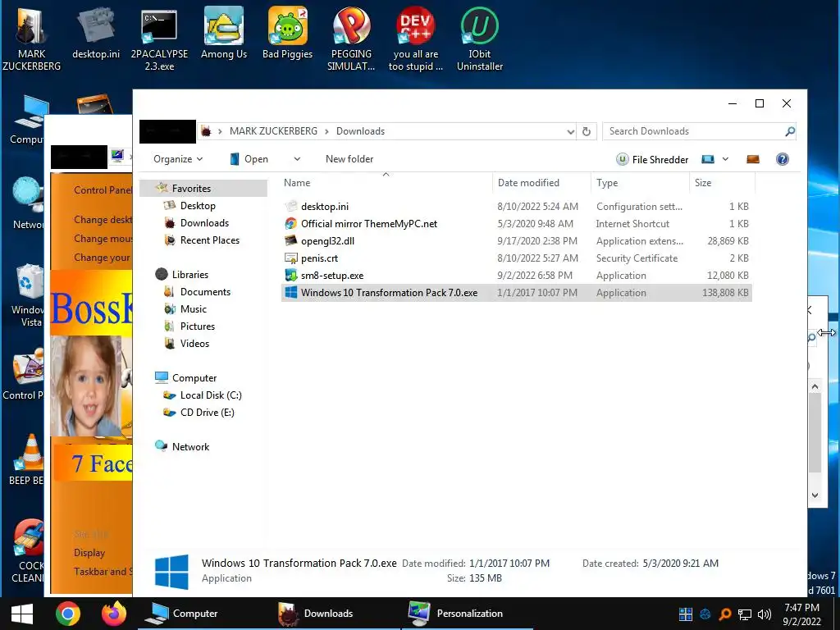This screenshot has height=630, width=840.
Task: Open the Dev-C++ 'you all are too stupid' shortcut
Action: click(416, 39)
